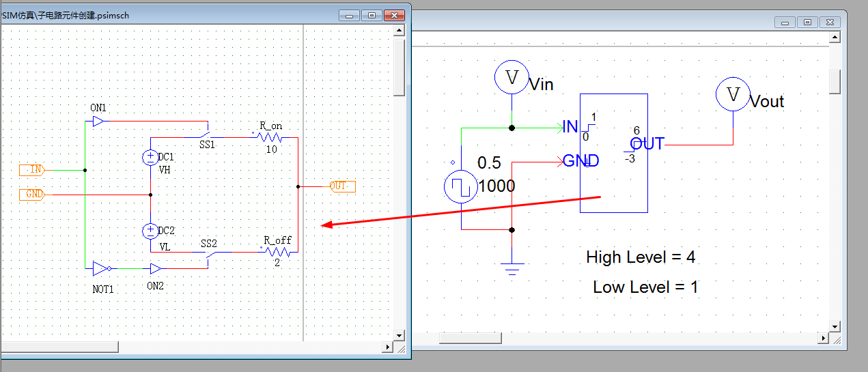Image resolution: width=868 pixels, height=372 pixels.
Task: Select the ON2 buffer gate symbol
Action: (x=156, y=268)
